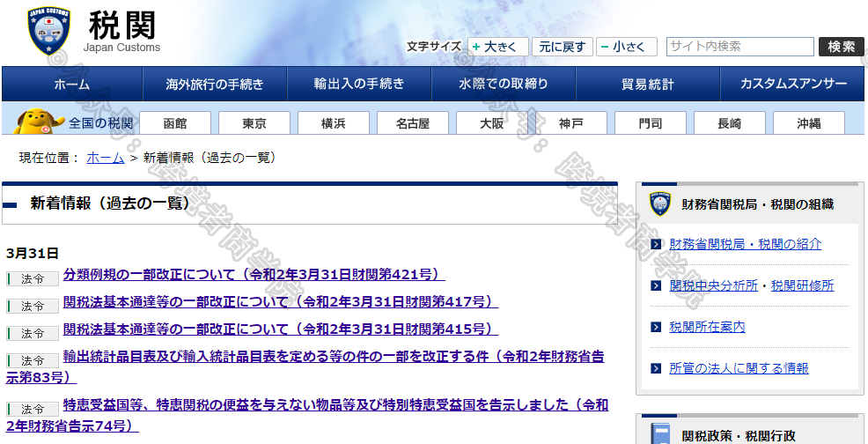Select the 横浜 customs tab
Image resolution: width=868 pixels, height=444 pixels.
[333, 123]
